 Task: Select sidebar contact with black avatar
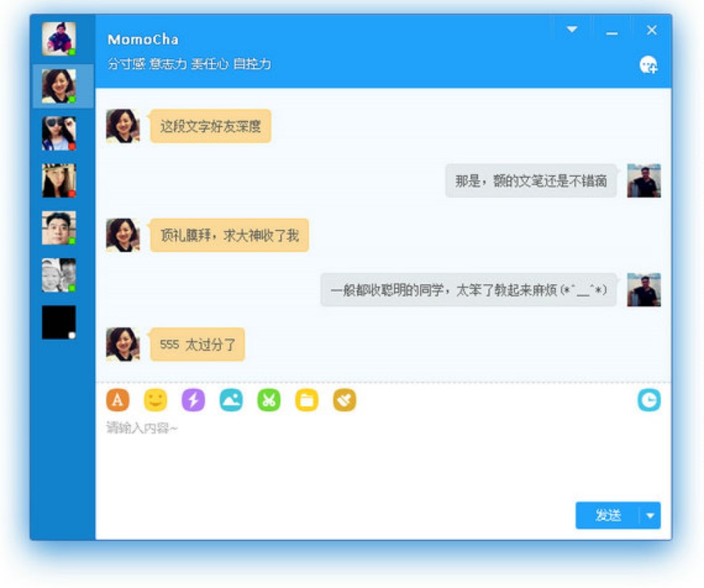[59, 323]
